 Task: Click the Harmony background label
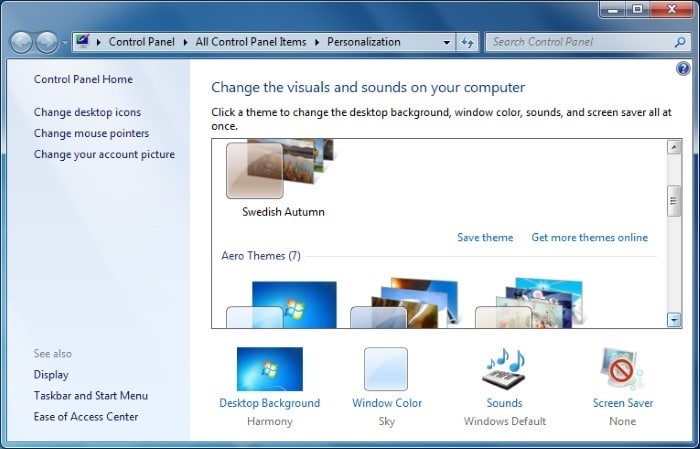point(270,421)
